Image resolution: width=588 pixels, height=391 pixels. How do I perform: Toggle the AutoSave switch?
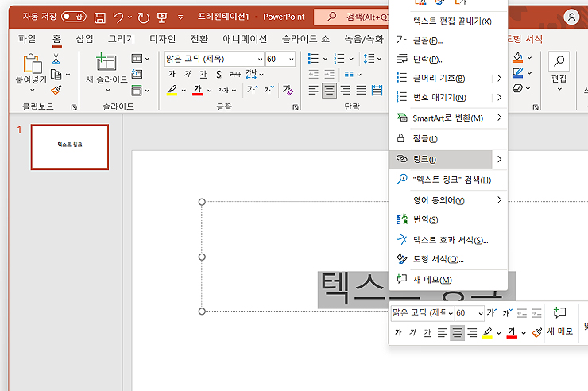(73, 17)
